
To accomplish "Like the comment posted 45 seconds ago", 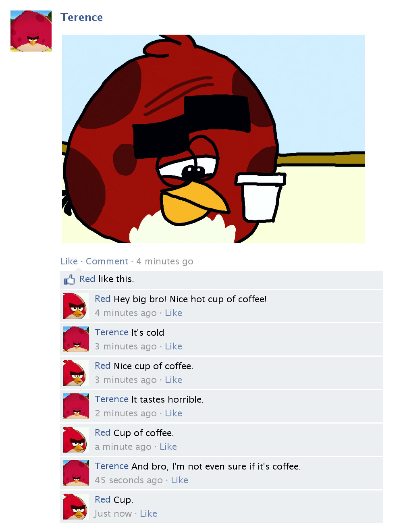I will pyautogui.click(x=179, y=480).
